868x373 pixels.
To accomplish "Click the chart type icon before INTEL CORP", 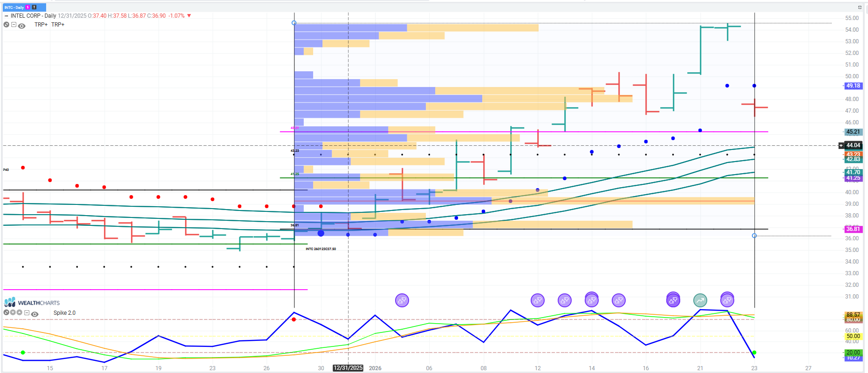I will (x=6, y=16).
